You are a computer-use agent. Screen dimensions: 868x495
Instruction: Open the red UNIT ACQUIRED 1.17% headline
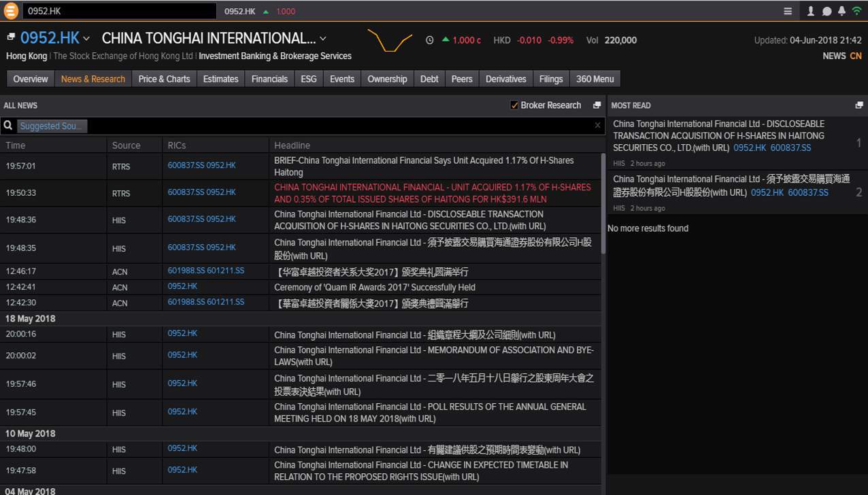pos(433,193)
